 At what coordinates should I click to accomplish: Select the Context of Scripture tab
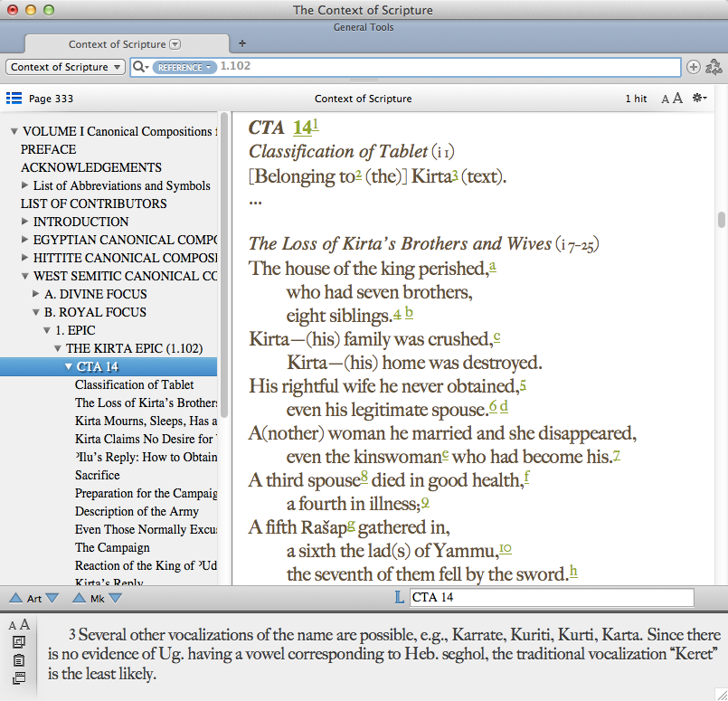coord(127,44)
